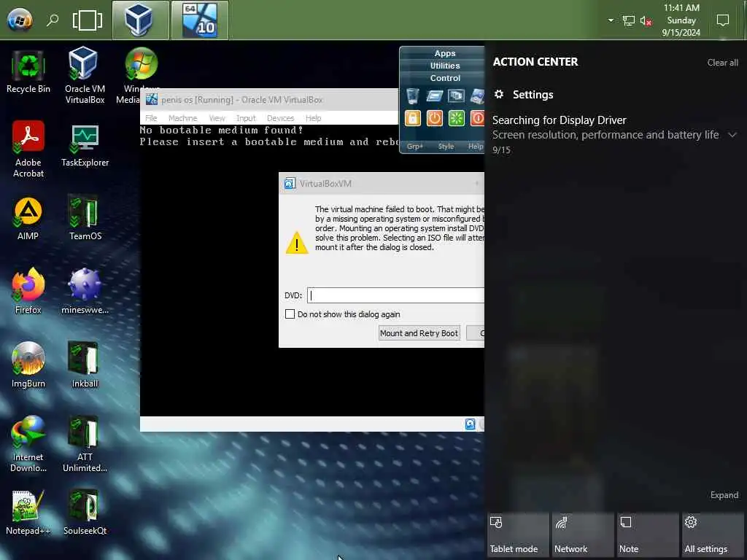Open Task View from the taskbar

point(88,20)
